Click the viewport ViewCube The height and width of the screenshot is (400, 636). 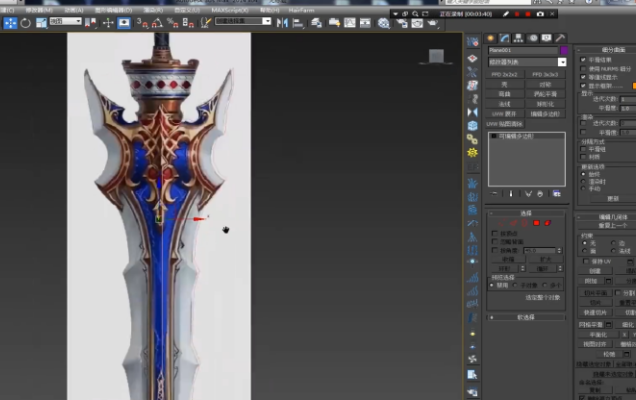click(435, 56)
